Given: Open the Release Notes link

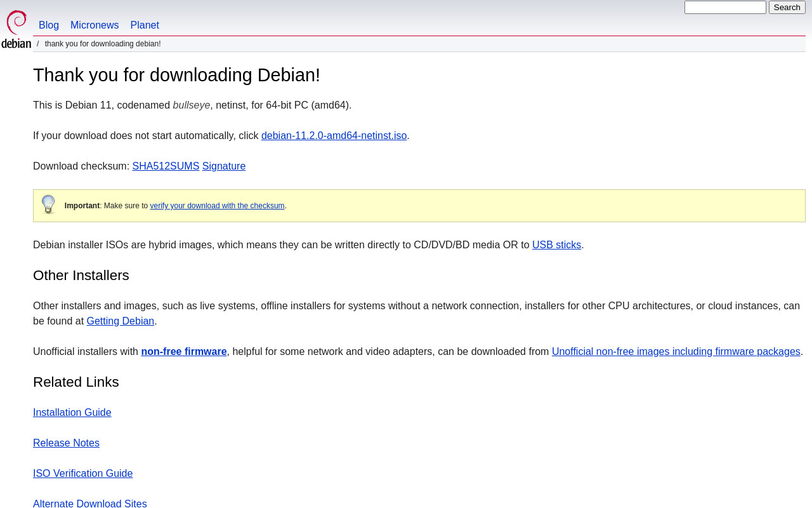Looking at the screenshot, I should click(x=66, y=443).
